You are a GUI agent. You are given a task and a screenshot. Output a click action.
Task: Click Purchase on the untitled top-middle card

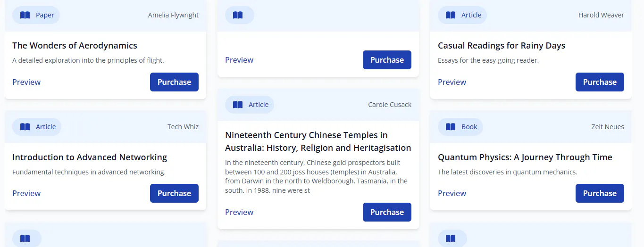387,60
